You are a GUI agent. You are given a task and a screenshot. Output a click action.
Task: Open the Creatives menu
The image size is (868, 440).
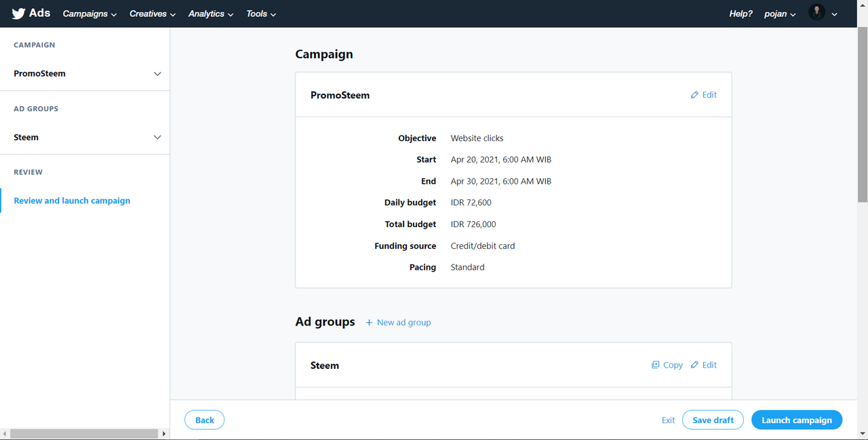pyautogui.click(x=153, y=14)
